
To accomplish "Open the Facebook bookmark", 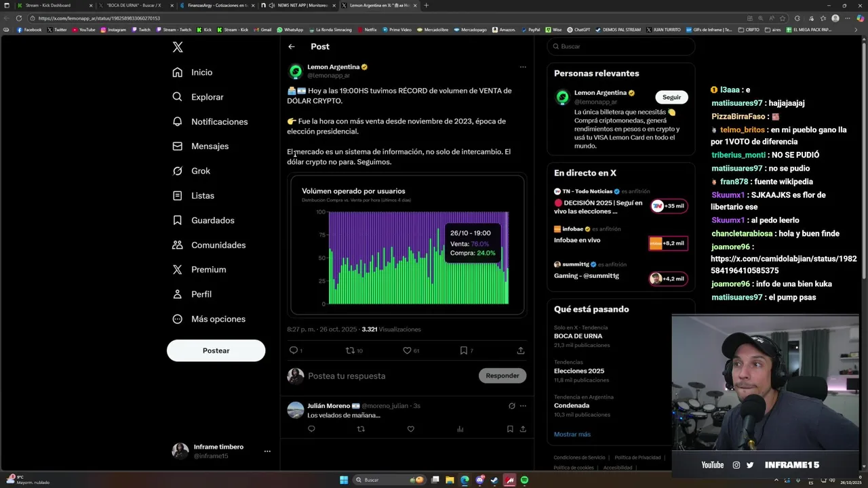I will coord(29,30).
